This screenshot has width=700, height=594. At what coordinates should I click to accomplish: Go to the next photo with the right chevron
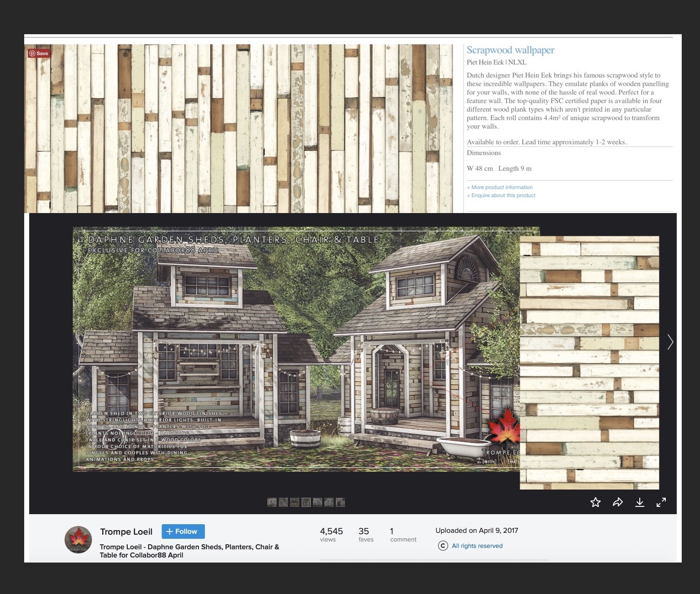coord(670,342)
